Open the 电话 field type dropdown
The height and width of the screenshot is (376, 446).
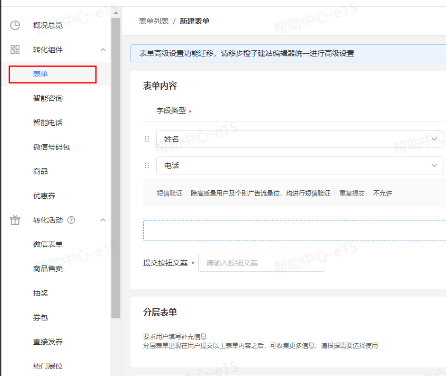click(300, 165)
